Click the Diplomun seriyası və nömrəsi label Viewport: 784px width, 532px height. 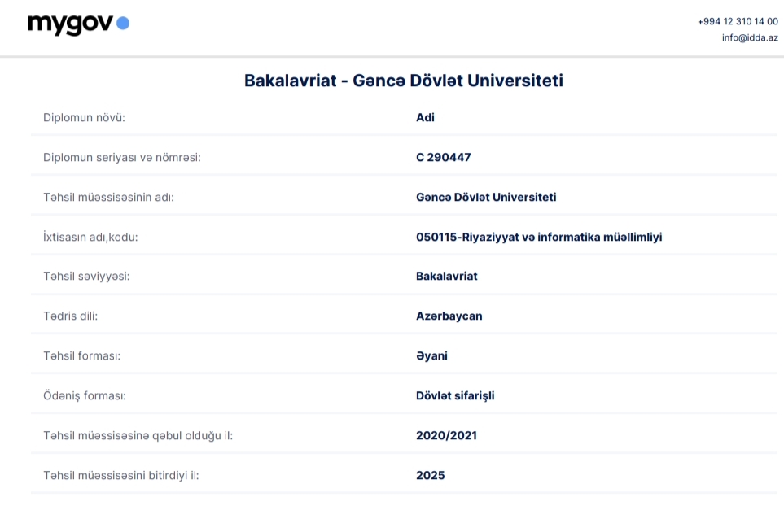[121, 157]
